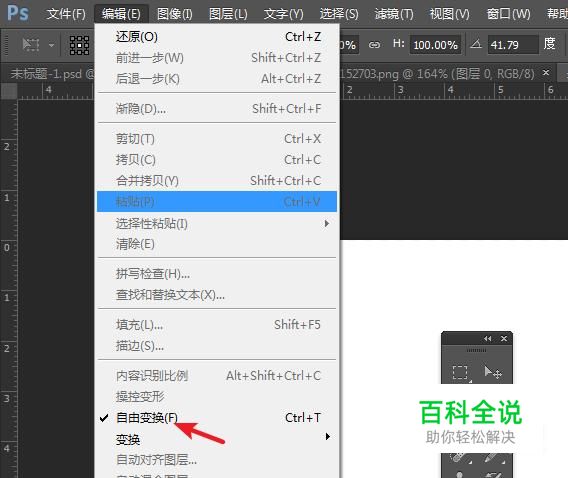Click the H height field showing 100.00%

[435, 45]
